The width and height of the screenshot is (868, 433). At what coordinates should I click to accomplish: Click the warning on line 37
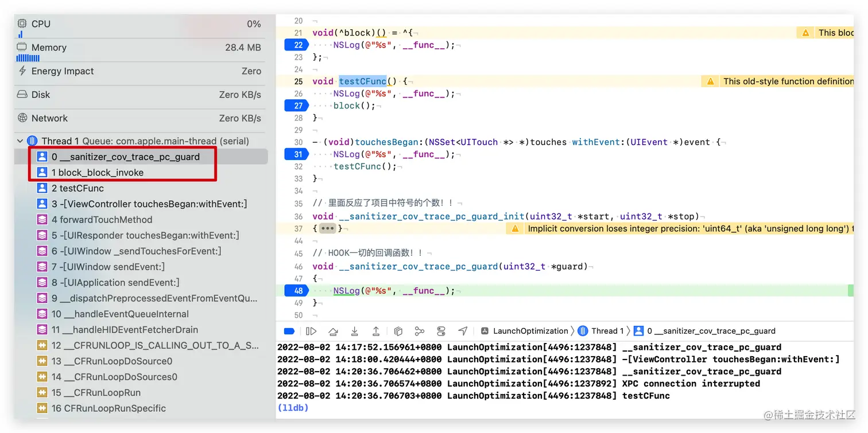pyautogui.click(x=514, y=228)
